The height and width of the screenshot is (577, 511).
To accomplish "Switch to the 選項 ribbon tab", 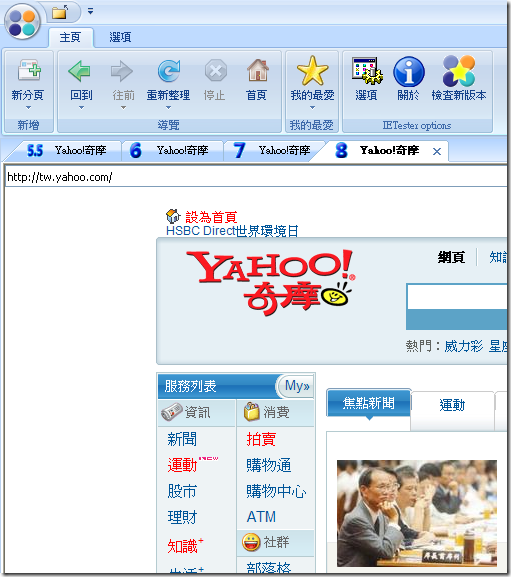I will point(120,37).
